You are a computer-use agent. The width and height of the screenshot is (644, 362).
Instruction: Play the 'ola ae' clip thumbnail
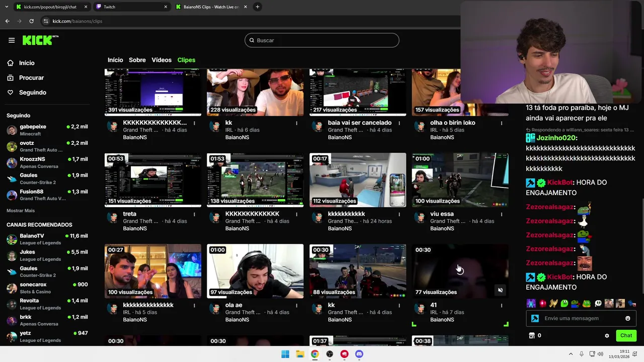[255, 271]
